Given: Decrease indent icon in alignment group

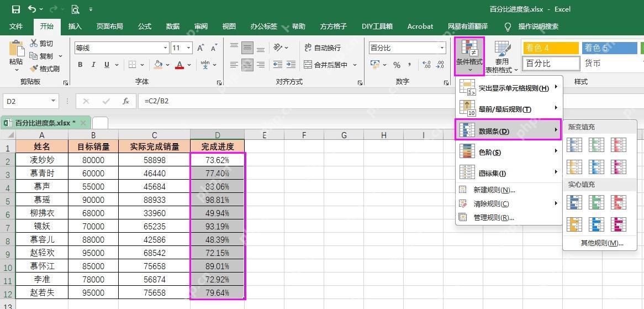Looking at the screenshot, I should click(x=278, y=65).
